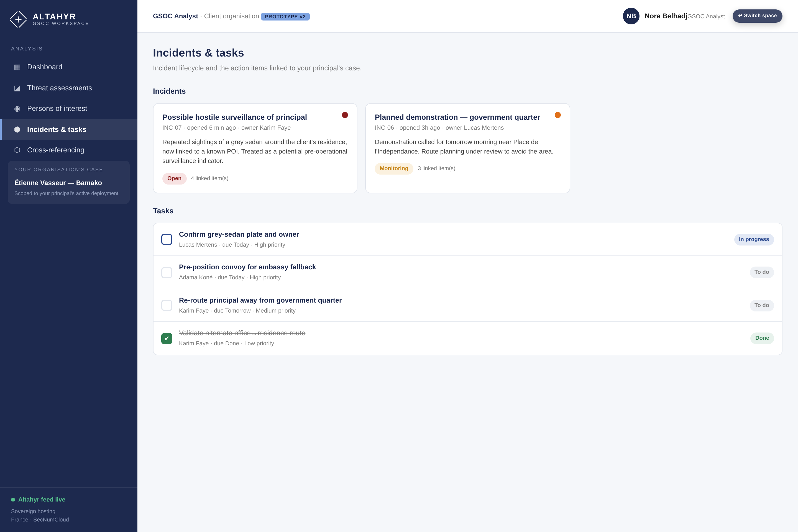The image size is (798, 532).
Task: Uncheck the Validate alternate office route task
Action: coord(167,339)
